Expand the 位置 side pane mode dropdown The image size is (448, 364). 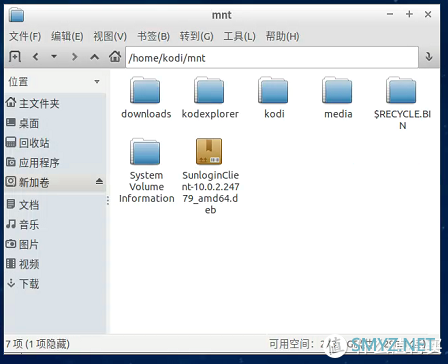click(x=97, y=82)
